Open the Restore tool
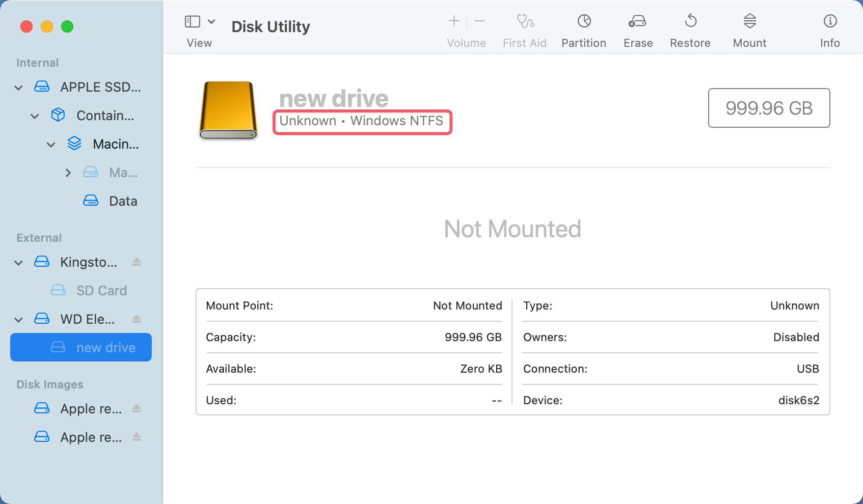This screenshot has width=863, height=504. [x=690, y=30]
